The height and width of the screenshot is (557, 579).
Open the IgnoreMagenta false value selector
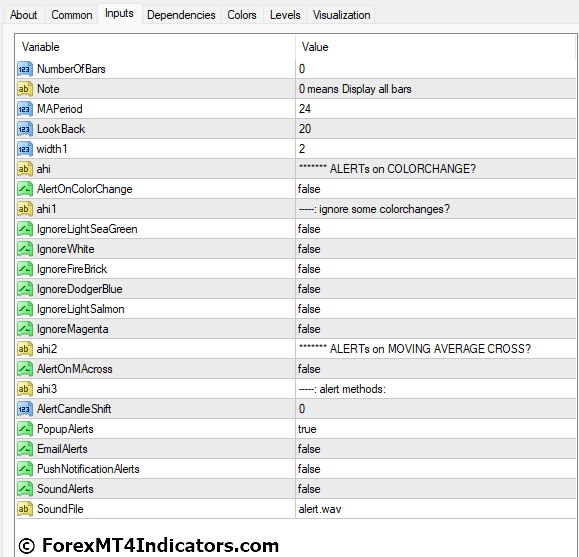coord(436,329)
